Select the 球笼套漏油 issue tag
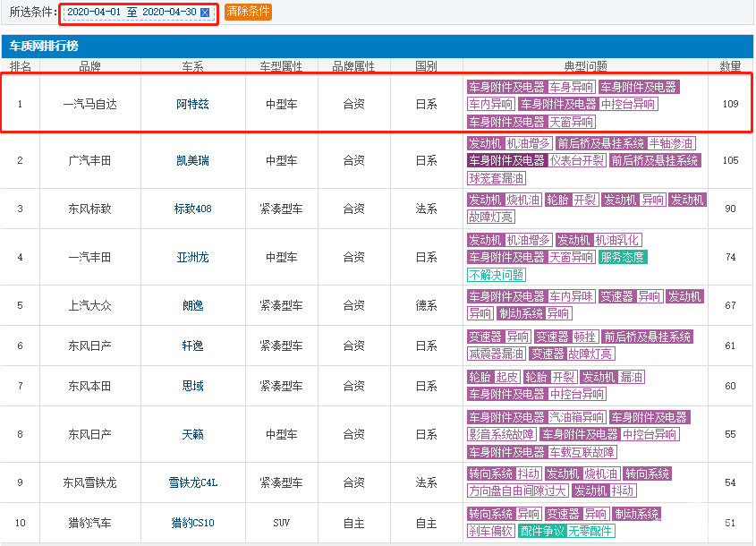756x546 pixels. point(497,178)
